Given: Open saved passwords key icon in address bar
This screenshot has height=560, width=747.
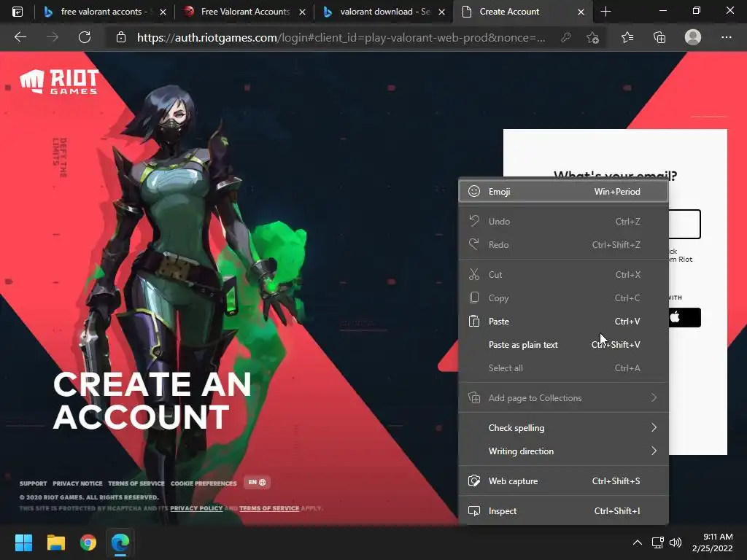Looking at the screenshot, I should [x=565, y=37].
